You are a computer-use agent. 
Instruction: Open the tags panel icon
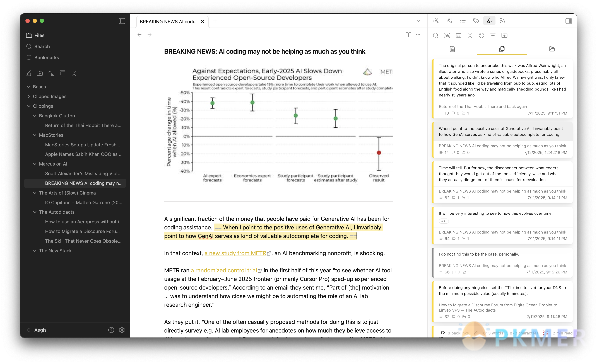(476, 21)
